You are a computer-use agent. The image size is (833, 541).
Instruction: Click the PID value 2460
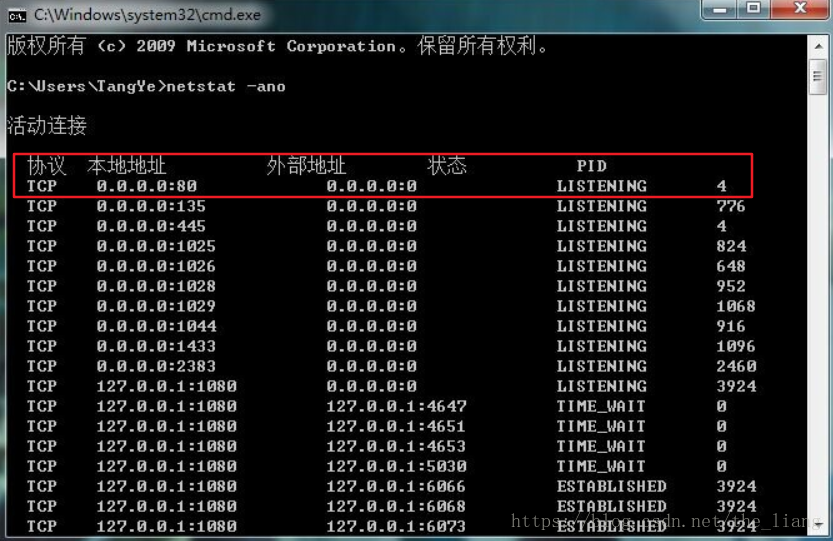click(735, 366)
